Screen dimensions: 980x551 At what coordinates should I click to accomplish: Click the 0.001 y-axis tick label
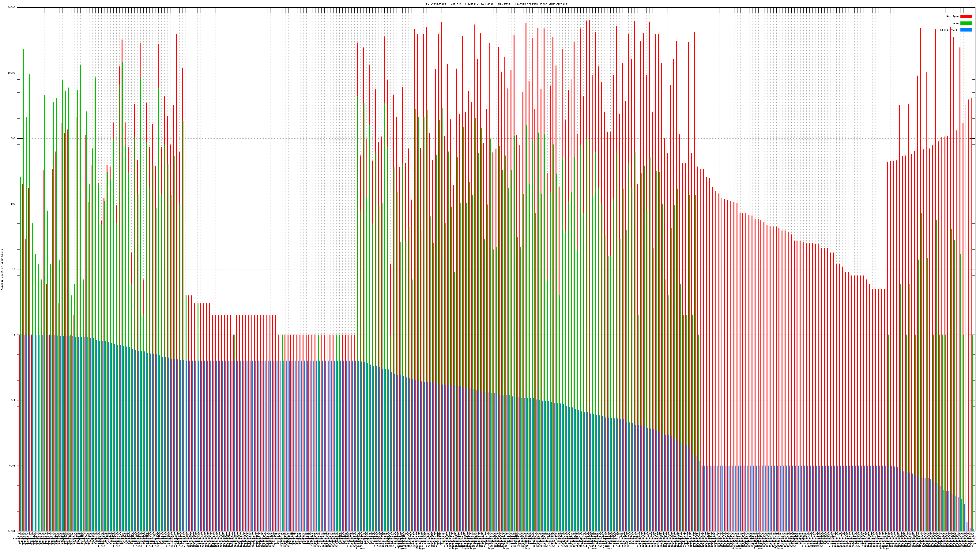(11, 531)
